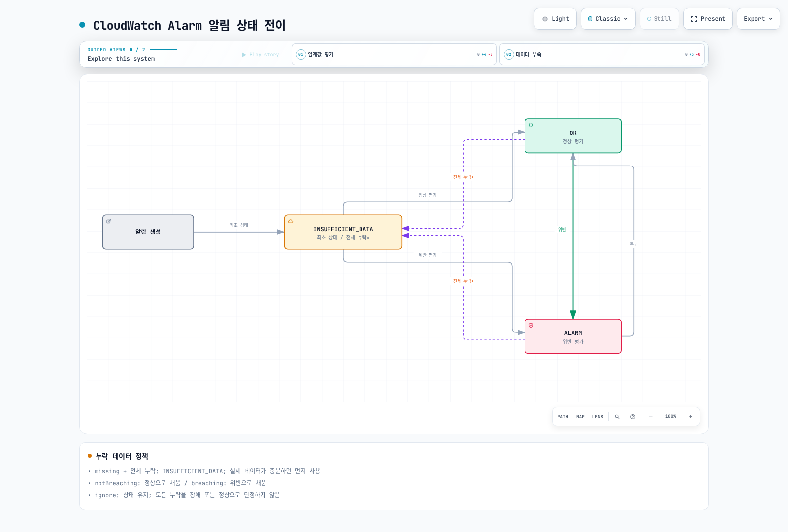Click the 01 badge on 임계값 평가

[x=301, y=54]
